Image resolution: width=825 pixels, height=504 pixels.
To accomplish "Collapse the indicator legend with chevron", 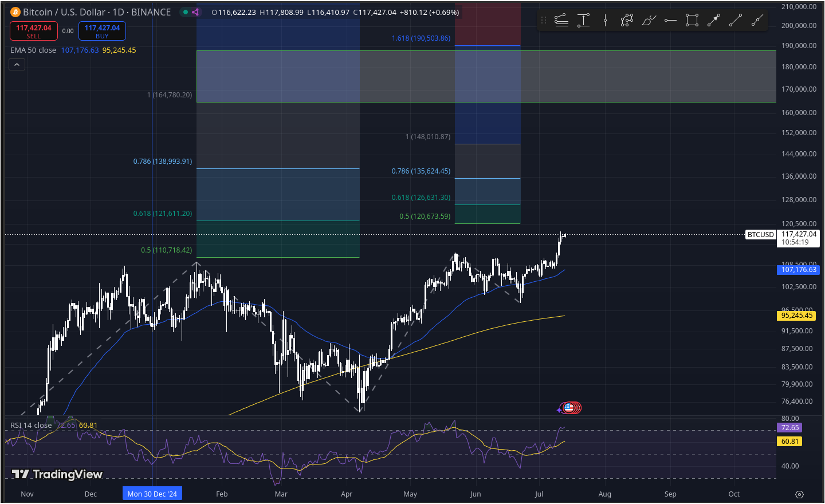I will pos(17,65).
